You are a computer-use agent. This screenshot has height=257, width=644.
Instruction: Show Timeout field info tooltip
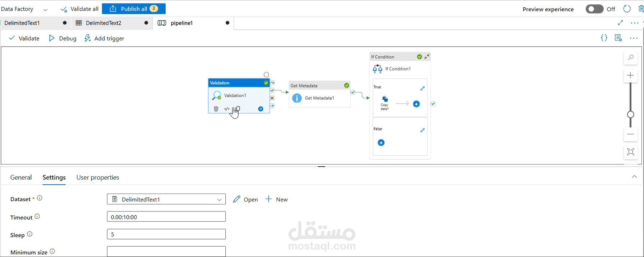[37, 216]
